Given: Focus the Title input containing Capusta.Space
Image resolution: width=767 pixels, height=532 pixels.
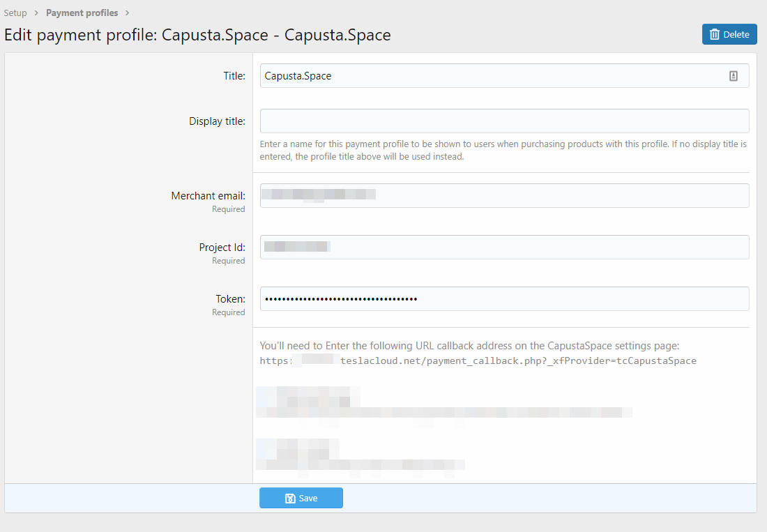Looking at the screenshot, I should click(488, 76).
